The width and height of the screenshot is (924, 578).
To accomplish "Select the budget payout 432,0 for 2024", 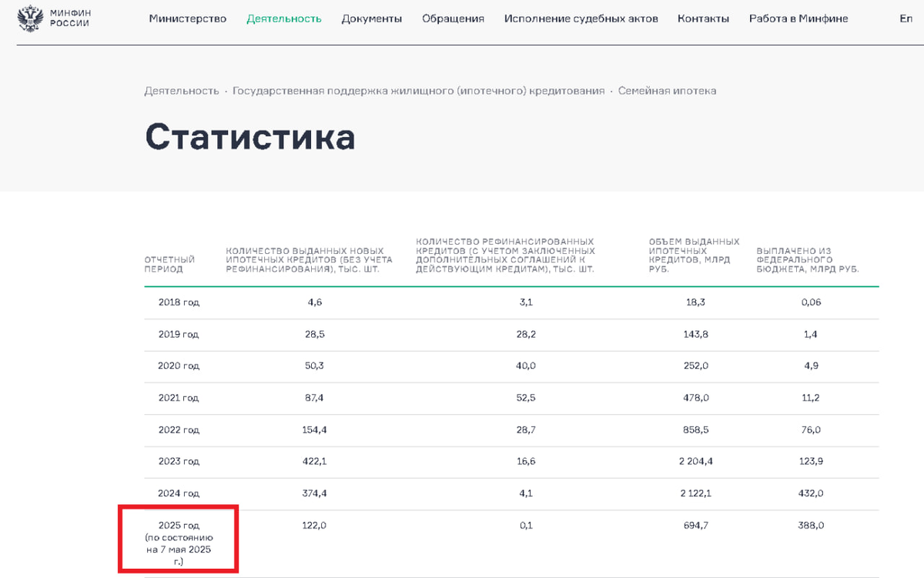I will coord(811,493).
